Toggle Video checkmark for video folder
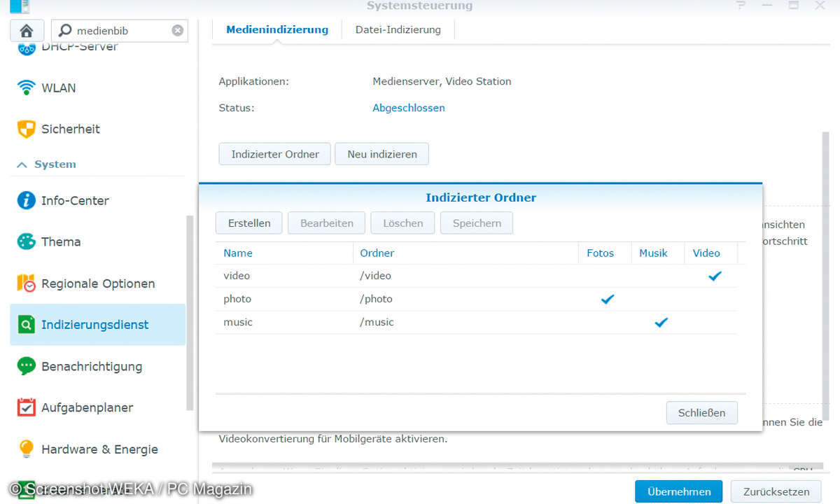This screenshot has height=504, width=840. pos(715,276)
